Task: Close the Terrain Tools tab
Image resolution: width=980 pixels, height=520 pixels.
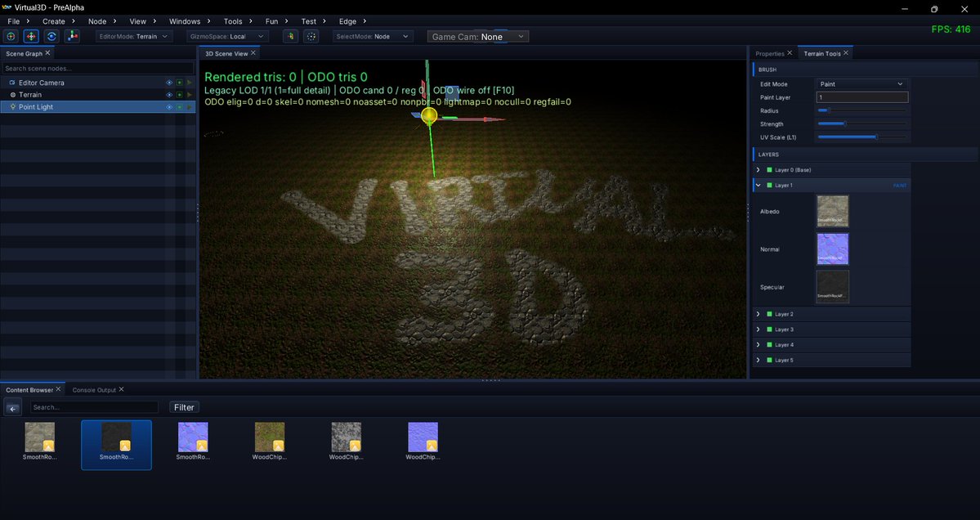Action: click(846, 53)
